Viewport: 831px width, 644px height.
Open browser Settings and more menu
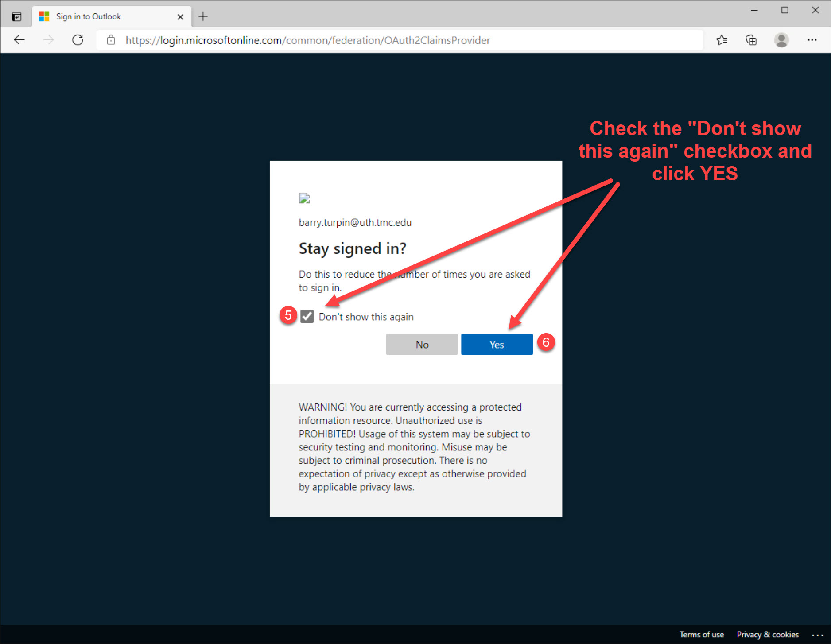pyautogui.click(x=812, y=40)
